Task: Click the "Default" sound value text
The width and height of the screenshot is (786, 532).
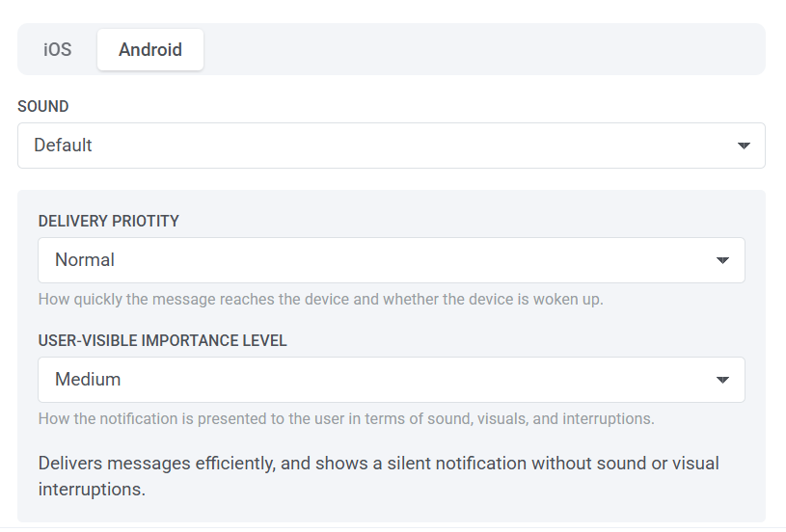Action: click(x=64, y=146)
